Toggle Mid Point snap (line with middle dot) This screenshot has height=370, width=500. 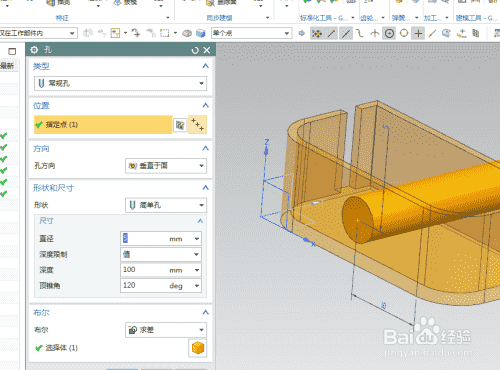346,33
